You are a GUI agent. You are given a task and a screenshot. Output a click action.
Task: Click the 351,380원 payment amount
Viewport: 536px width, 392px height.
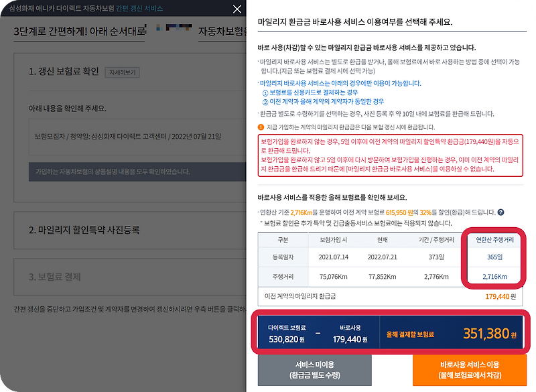point(490,333)
